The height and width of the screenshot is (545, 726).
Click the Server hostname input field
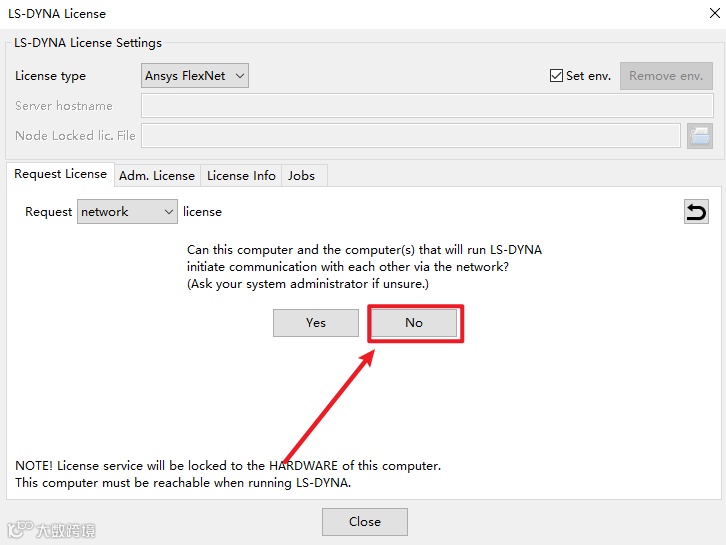click(427, 106)
